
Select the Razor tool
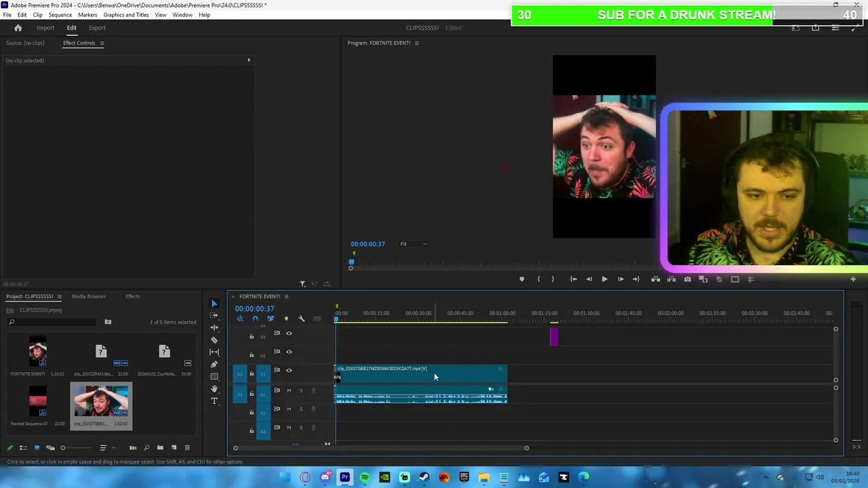click(x=214, y=340)
